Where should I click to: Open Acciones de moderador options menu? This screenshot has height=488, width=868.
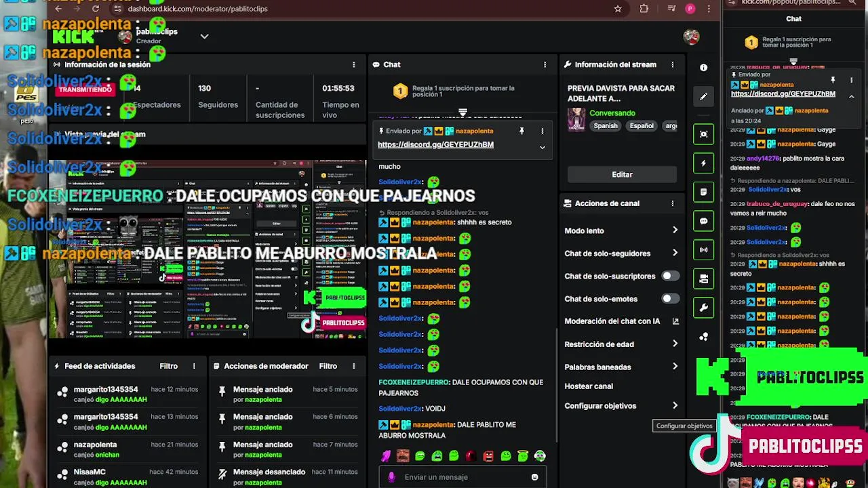pyautogui.click(x=353, y=366)
